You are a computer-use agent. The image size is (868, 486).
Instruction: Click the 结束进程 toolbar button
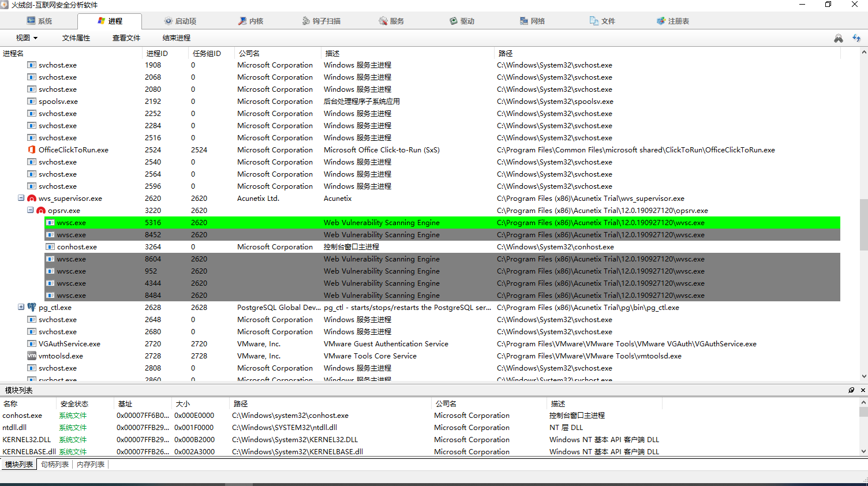177,38
